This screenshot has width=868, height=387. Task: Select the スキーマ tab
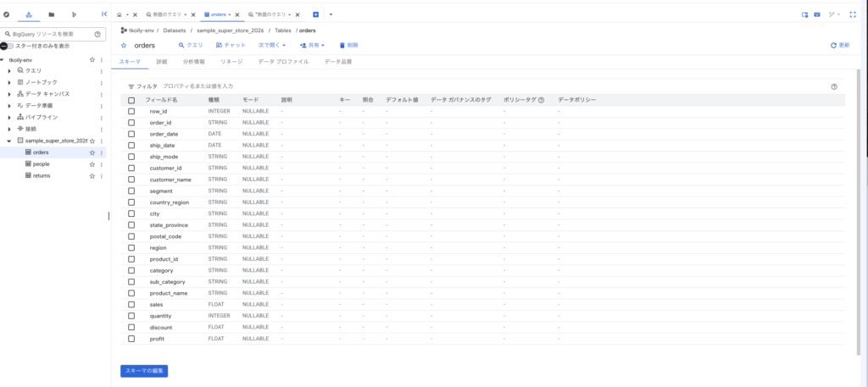[130, 62]
